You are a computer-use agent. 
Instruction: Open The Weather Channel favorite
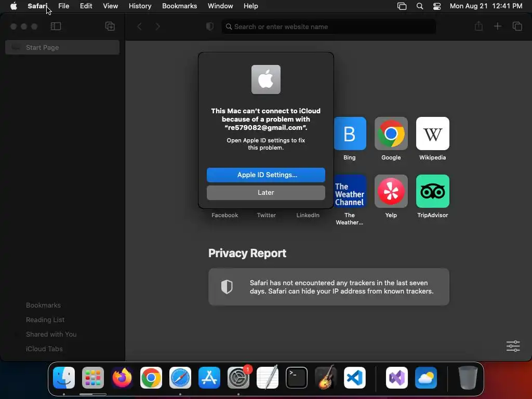click(x=350, y=191)
